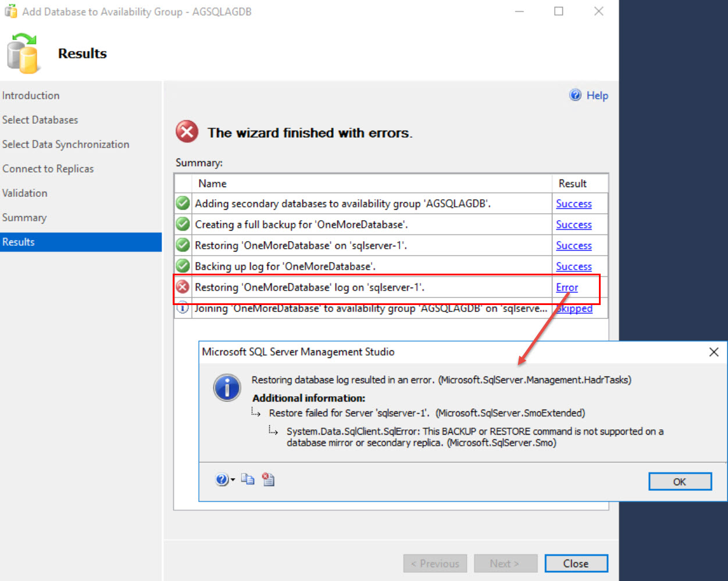Open the Skipped link for joining database
This screenshot has height=581, width=728.
click(x=574, y=309)
